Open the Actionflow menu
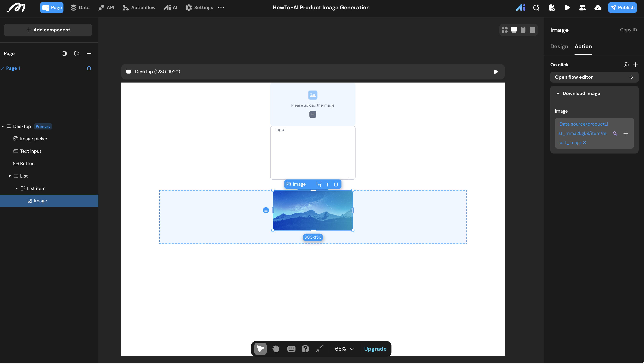The image size is (644, 364). point(139,8)
